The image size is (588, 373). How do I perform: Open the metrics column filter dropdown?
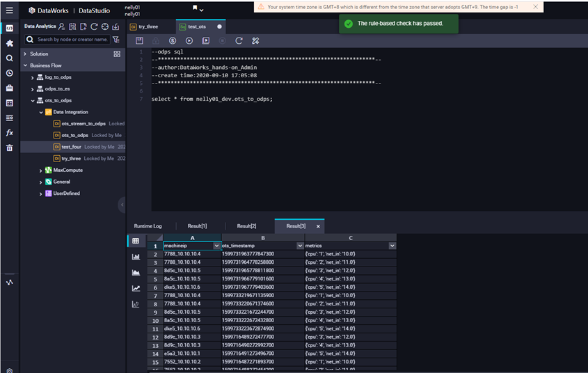point(392,246)
